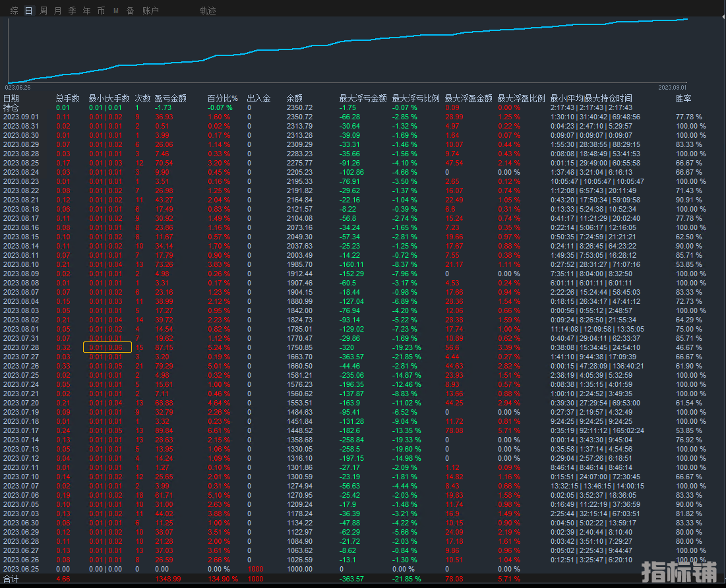Viewport: 726px width, 588px height.
Task: Switch to the 账户 account tab
Action: (150, 11)
